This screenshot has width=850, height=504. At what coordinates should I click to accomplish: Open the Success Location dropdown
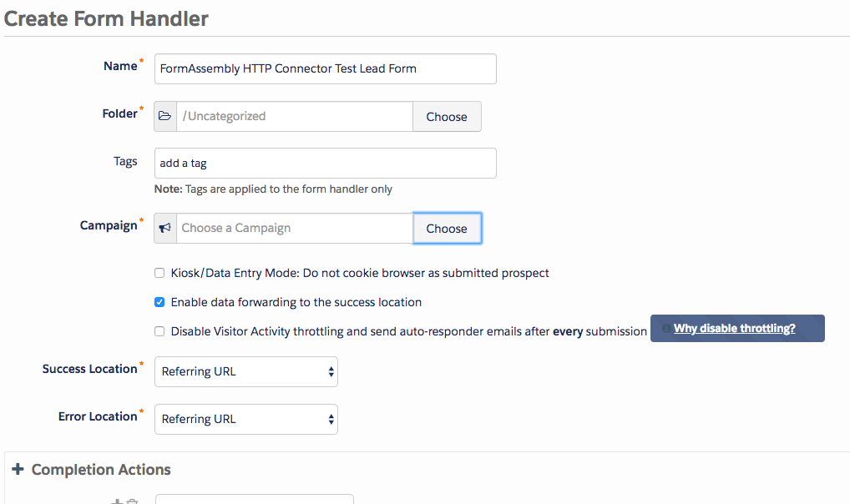tap(246, 372)
